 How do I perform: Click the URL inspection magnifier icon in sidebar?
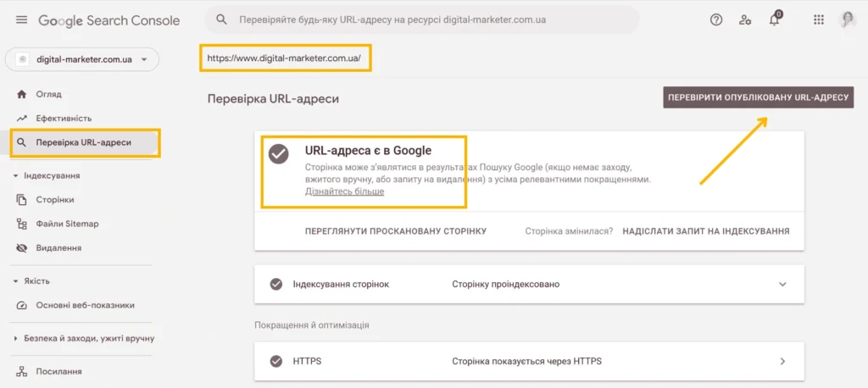(x=21, y=142)
